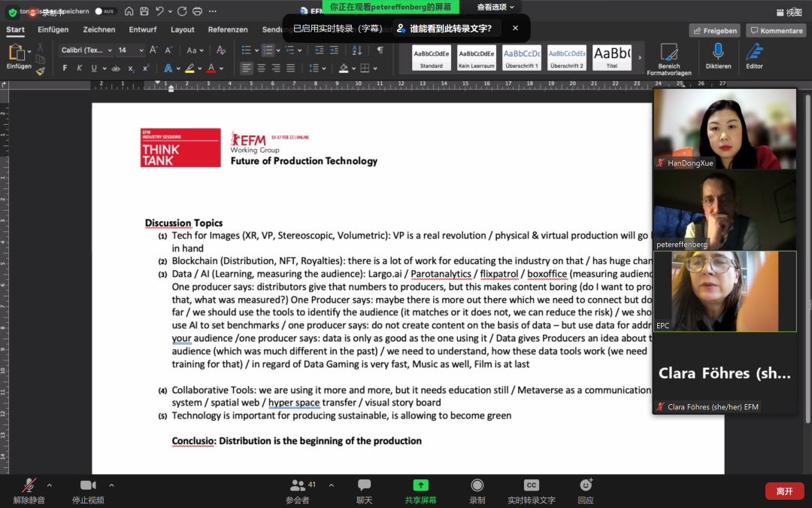
Task: Click the multilevel list icon
Action: (x=289, y=50)
